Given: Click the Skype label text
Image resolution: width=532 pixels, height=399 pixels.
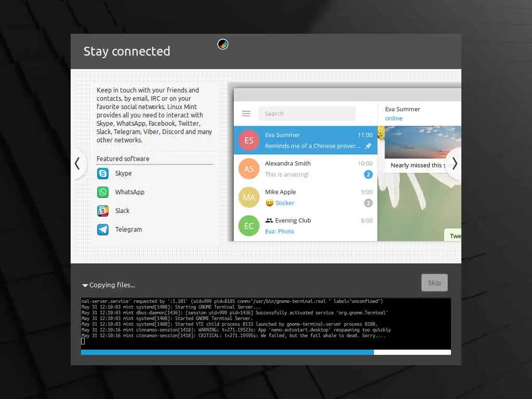Looking at the screenshot, I should tap(124, 174).
